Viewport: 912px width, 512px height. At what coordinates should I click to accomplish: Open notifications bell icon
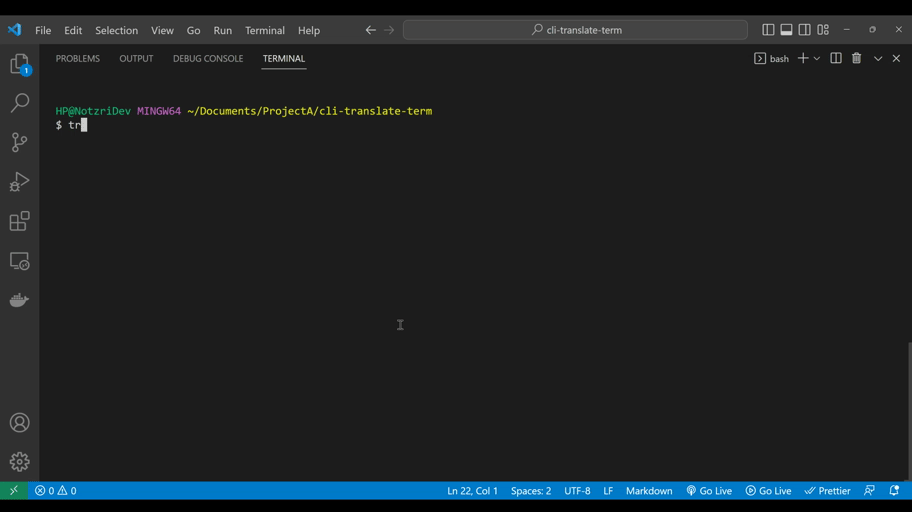pos(894,490)
